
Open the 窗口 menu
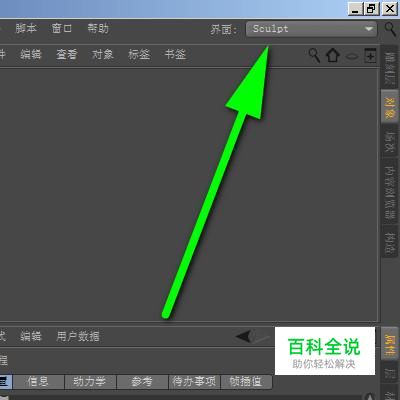click(62, 28)
